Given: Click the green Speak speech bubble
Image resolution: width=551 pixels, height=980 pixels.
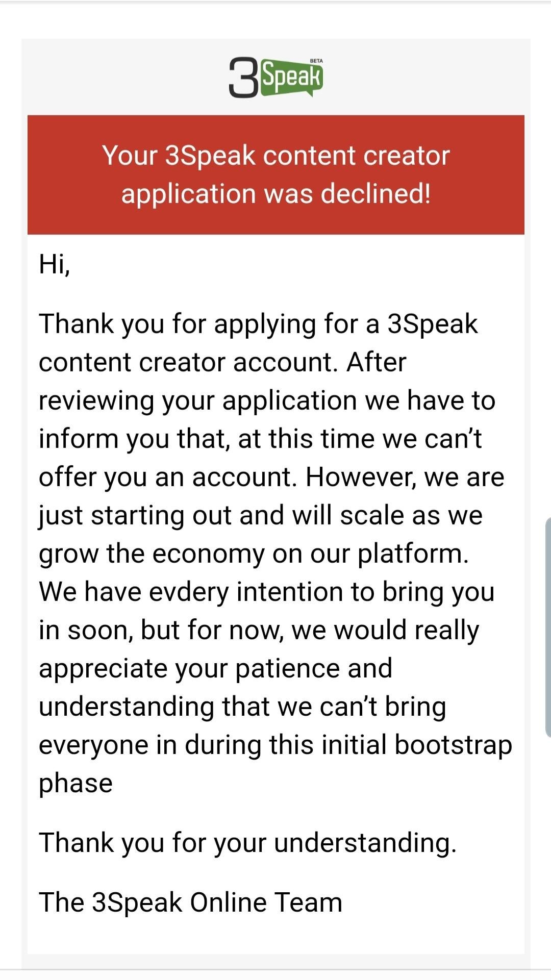Looking at the screenshot, I should (x=292, y=78).
